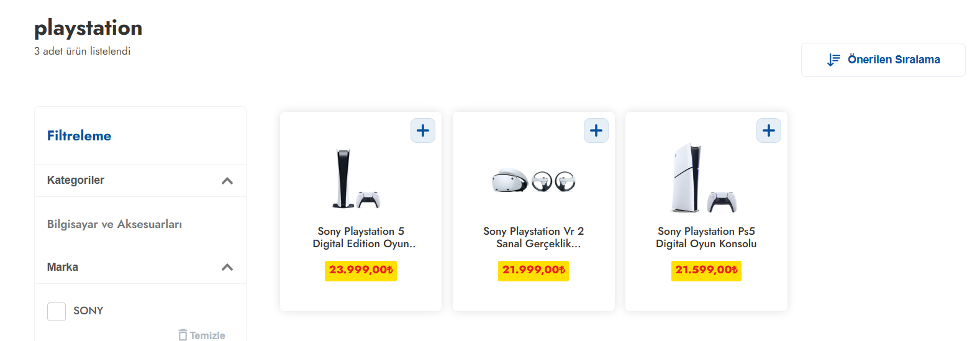Add Sony Playstation 5 Digital Edition to cart
Image resolution: width=980 pixels, height=341 pixels.
click(423, 130)
